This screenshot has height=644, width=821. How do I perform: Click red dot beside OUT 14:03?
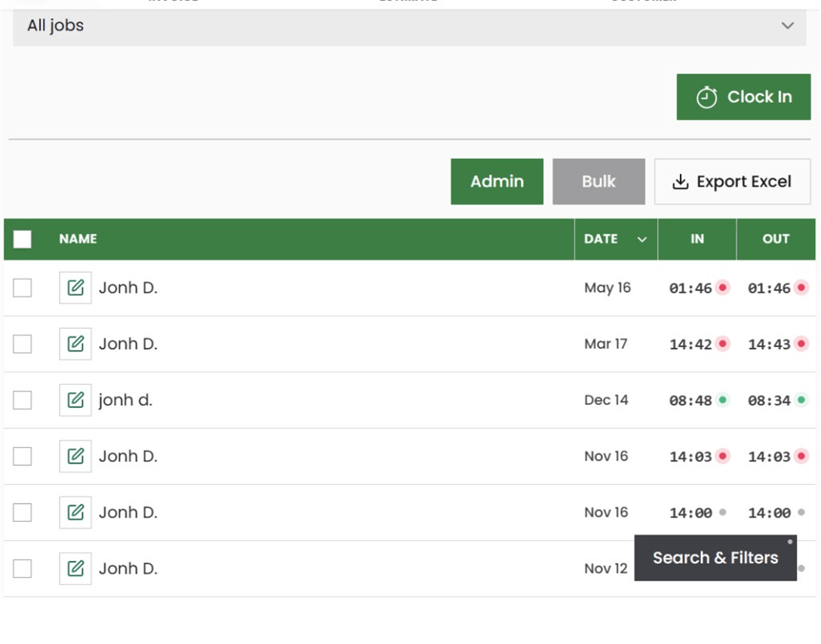(801, 456)
